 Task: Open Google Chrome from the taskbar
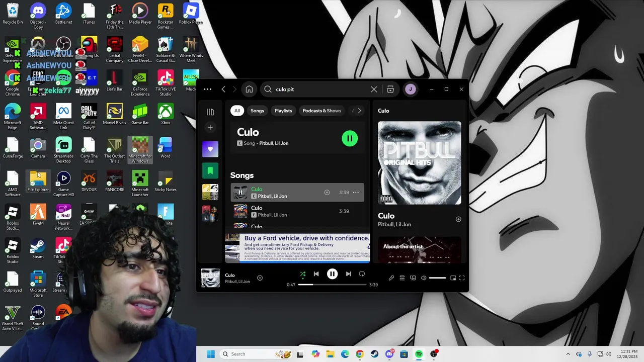click(x=360, y=354)
